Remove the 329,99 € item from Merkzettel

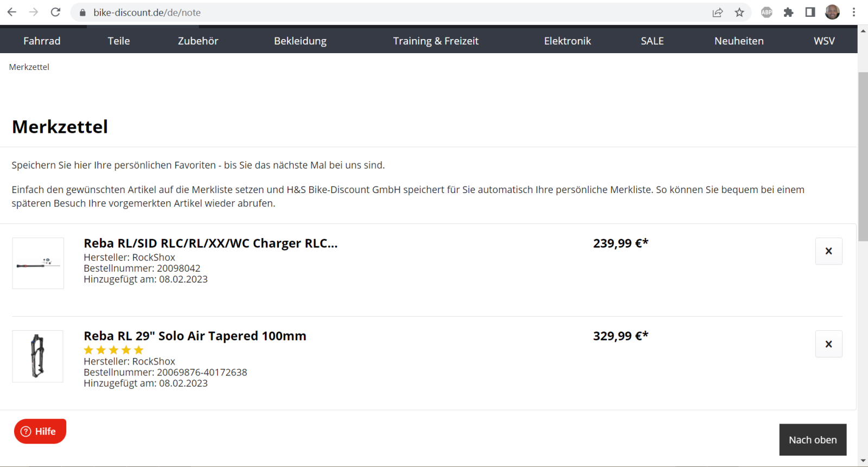point(828,344)
